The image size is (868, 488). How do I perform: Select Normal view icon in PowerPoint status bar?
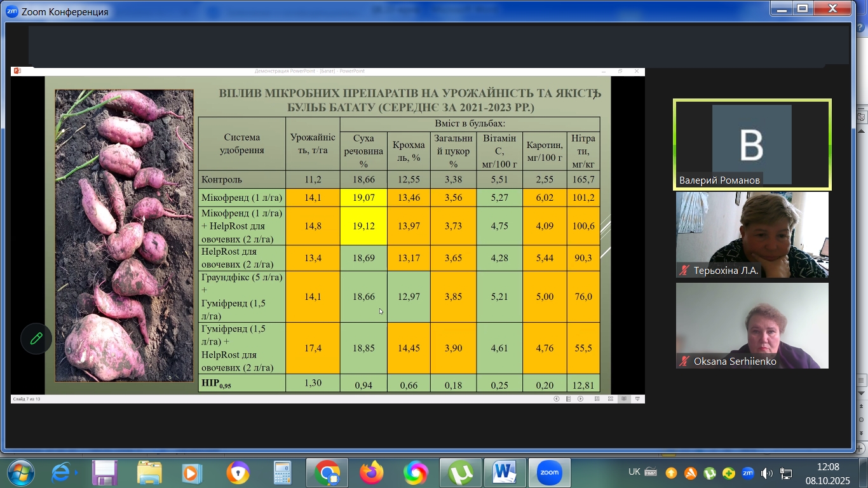[x=597, y=399]
